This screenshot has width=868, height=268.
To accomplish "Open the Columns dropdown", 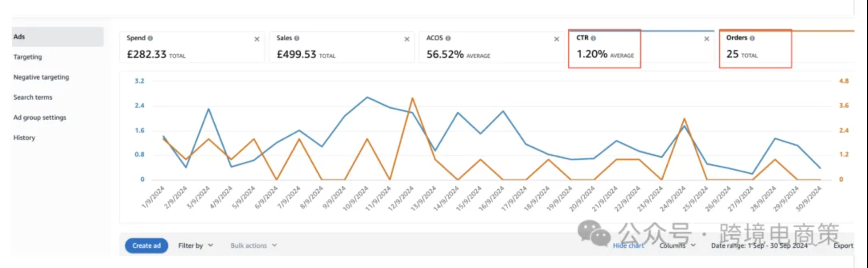I will pyautogui.click(x=678, y=245).
